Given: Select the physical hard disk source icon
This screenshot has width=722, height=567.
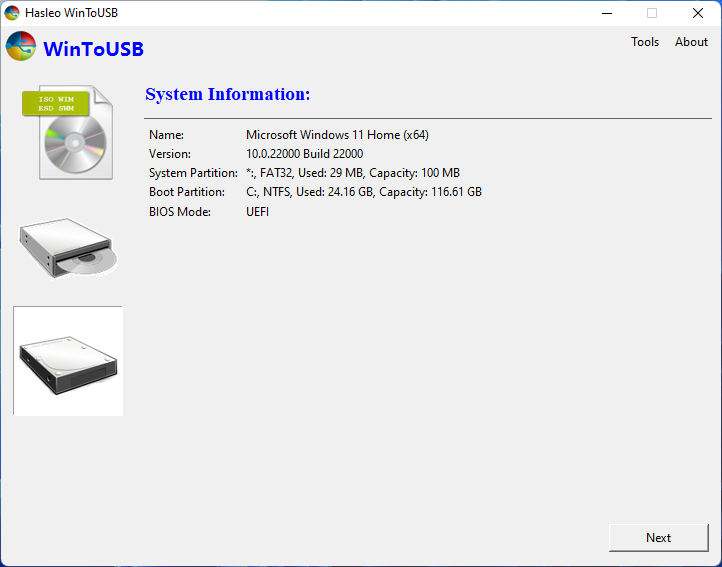Looking at the screenshot, I should 68,361.
